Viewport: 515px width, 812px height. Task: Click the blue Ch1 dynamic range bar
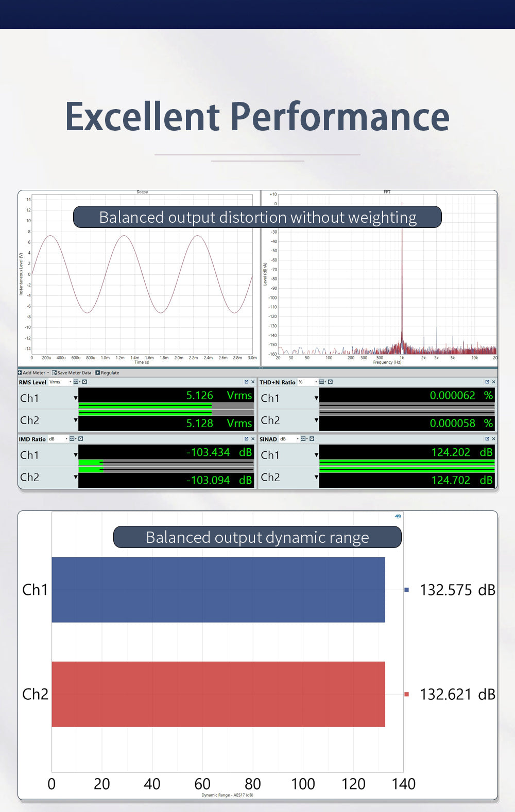(218, 590)
